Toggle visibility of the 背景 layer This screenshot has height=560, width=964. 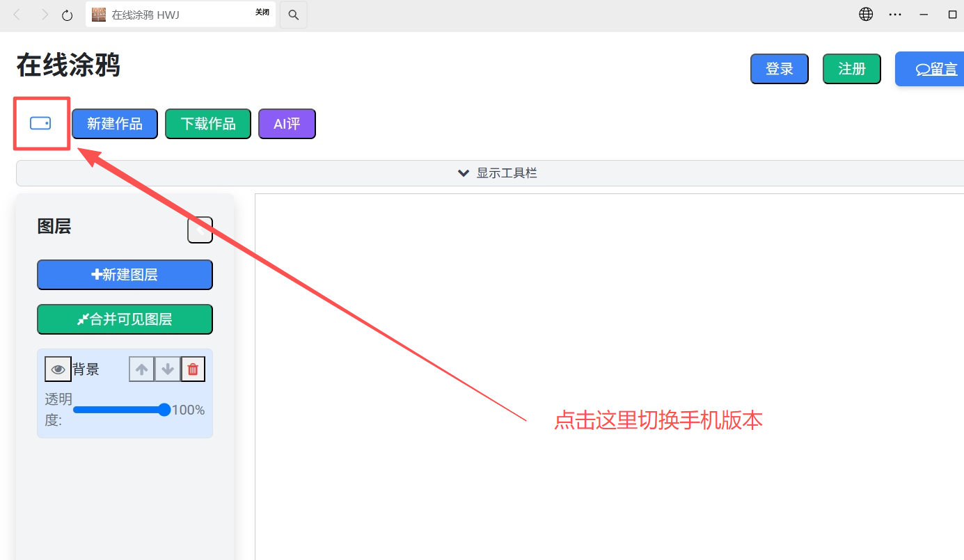coord(58,369)
